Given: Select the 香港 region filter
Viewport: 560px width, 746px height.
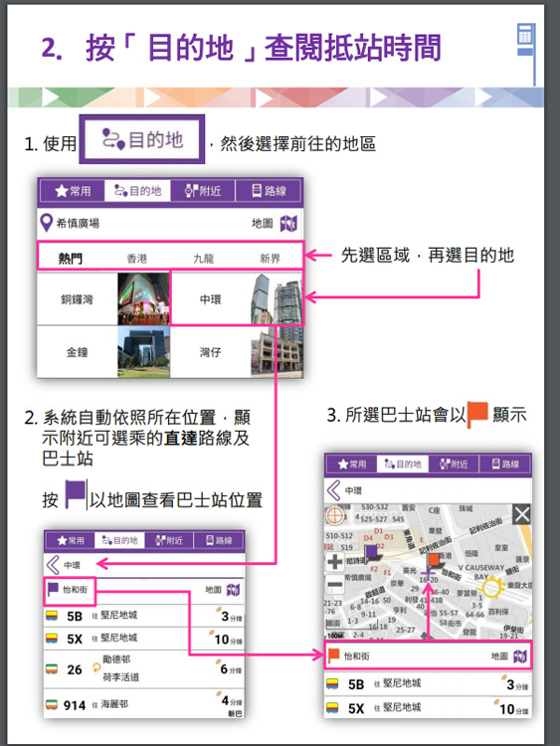Looking at the screenshot, I should tap(137, 259).
